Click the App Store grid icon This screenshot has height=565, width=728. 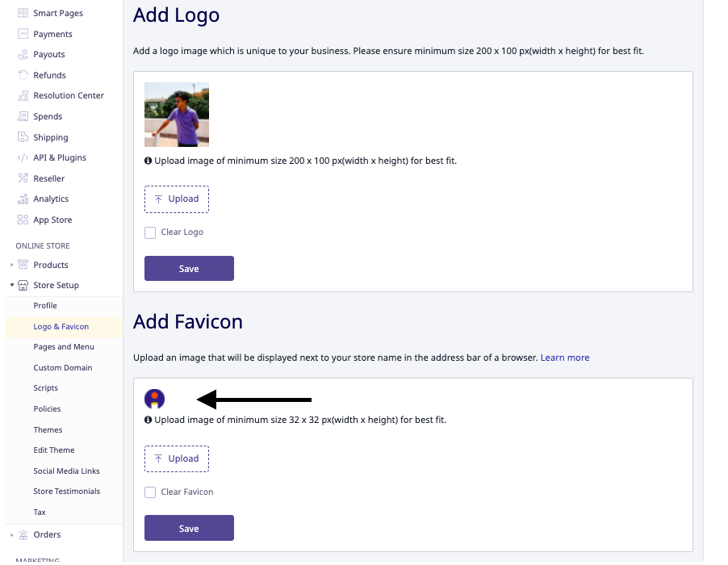tap(23, 220)
